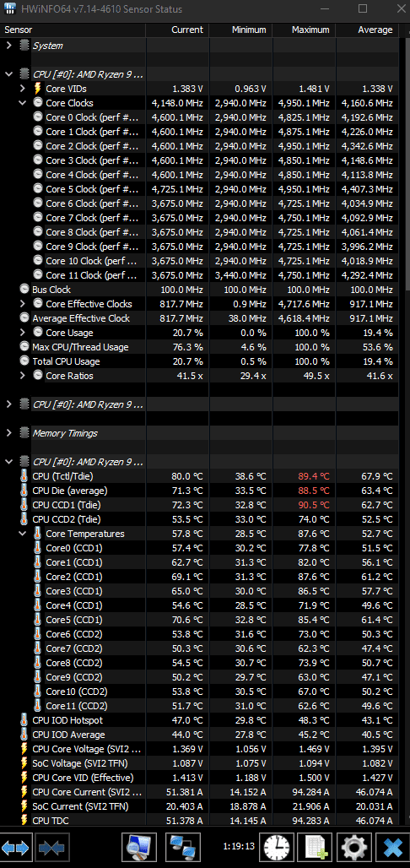
Task: Select the CPU TDC sensor row
Action: coord(199,821)
